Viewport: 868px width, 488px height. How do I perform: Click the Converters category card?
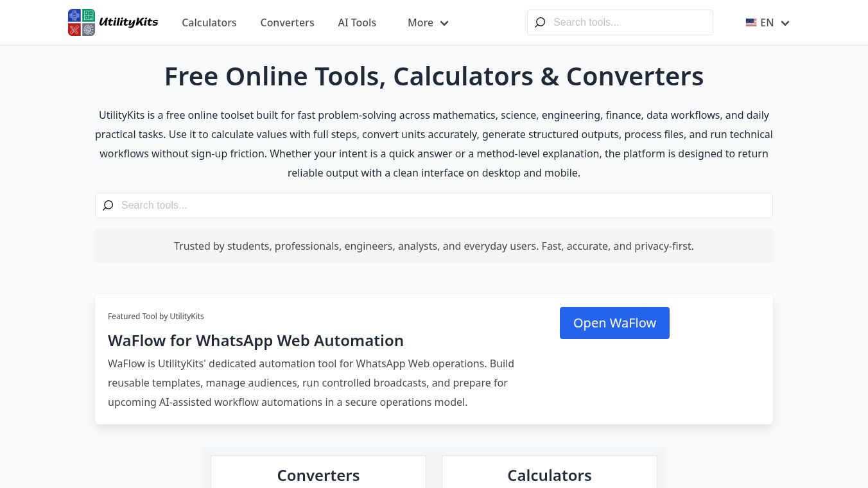(x=318, y=475)
